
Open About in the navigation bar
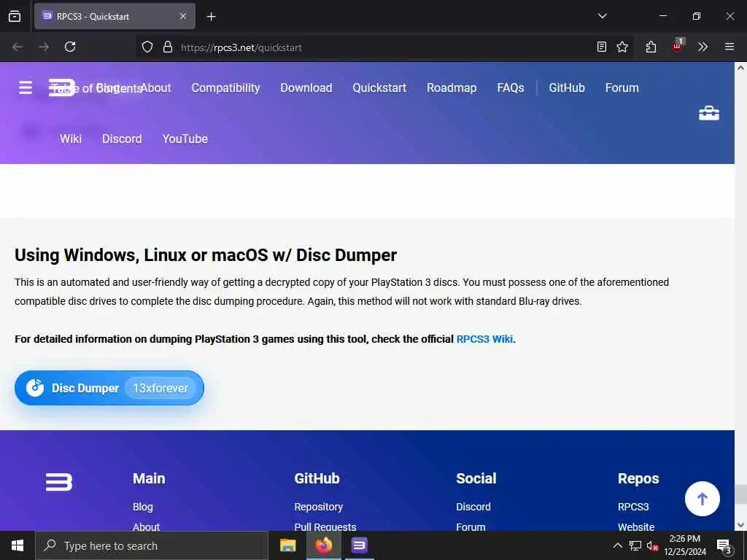point(156,87)
